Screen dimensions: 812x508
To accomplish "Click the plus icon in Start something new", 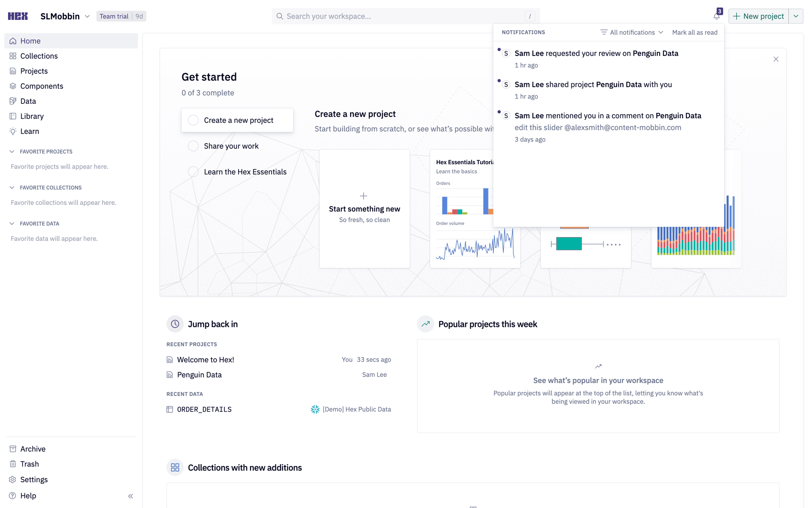I will pos(364,196).
